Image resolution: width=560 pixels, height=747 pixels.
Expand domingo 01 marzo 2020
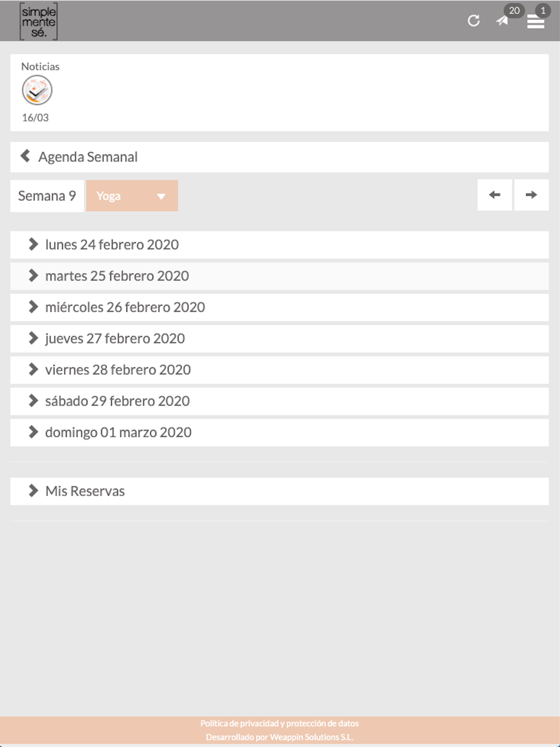click(279, 433)
